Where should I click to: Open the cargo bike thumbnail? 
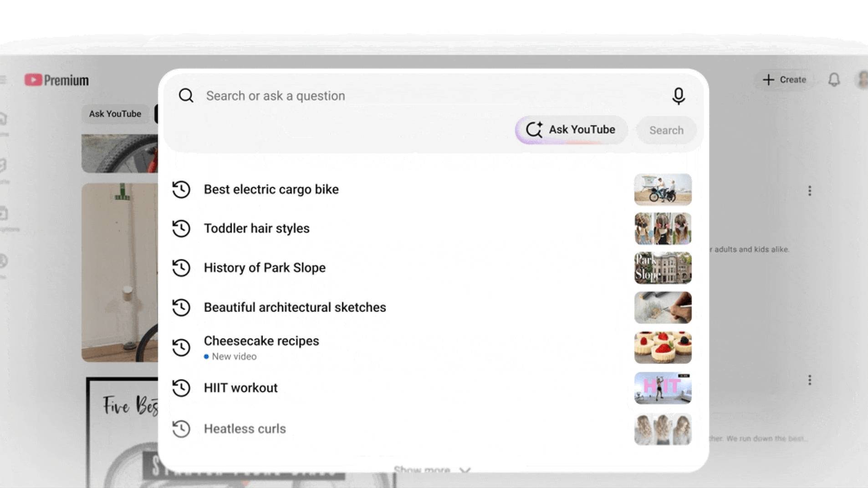(x=663, y=189)
